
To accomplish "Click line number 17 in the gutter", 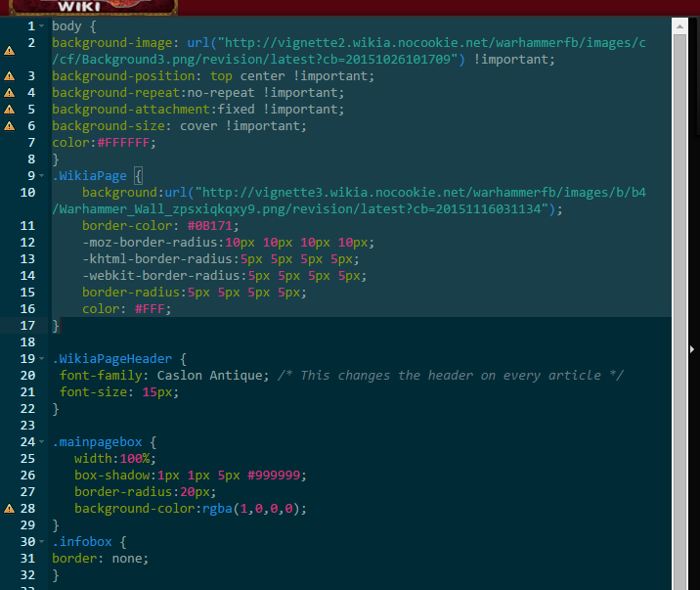I will [28, 326].
